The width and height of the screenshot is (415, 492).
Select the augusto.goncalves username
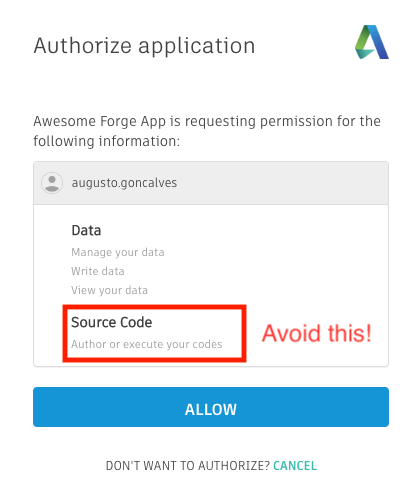[124, 183]
